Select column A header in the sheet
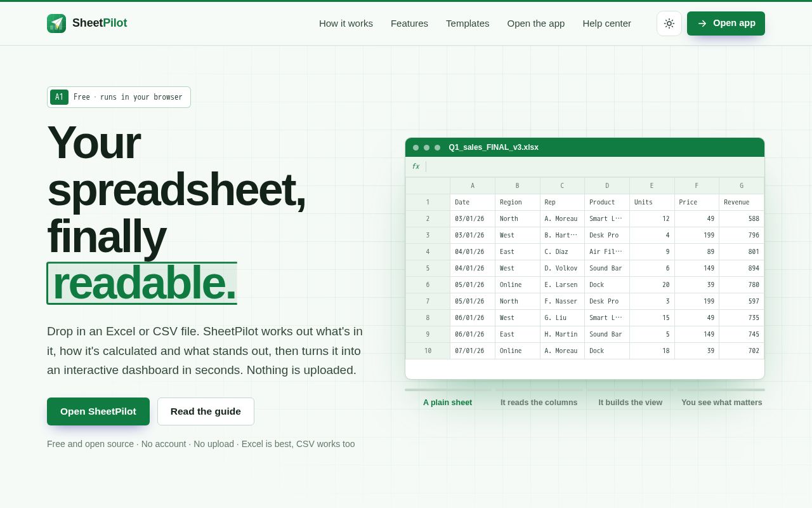 coord(473,185)
